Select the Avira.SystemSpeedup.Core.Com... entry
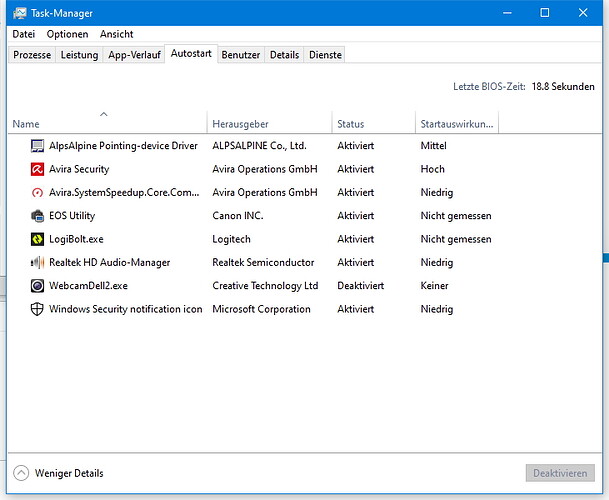 coord(124,193)
